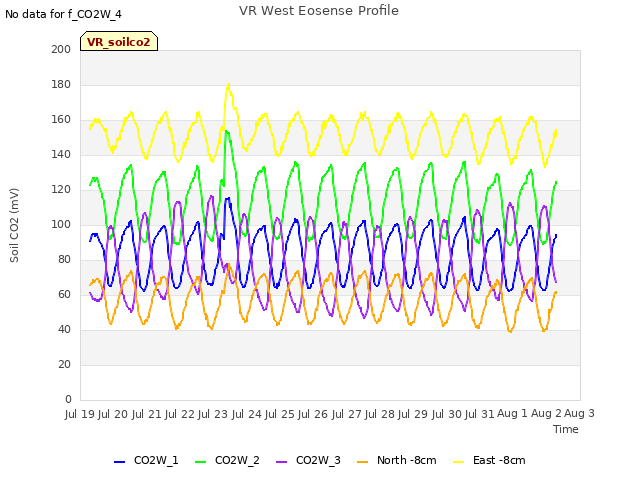Click the Jul 19 x-axis date label
The height and width of the screenshot is (480, 640).
coord(80,414)
